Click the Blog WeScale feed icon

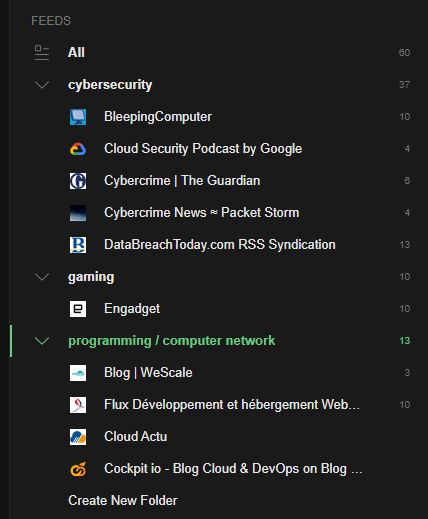[78, 373]
